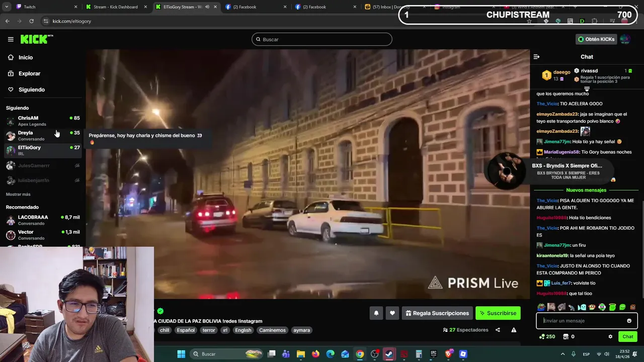Screen dimensions: 644x362
Task: Open Steam from the taskbar
Action: (389, 354)
